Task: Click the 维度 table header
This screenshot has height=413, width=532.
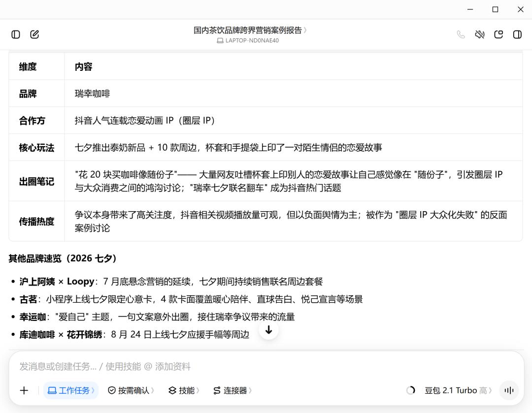Action: coord(28,67)
